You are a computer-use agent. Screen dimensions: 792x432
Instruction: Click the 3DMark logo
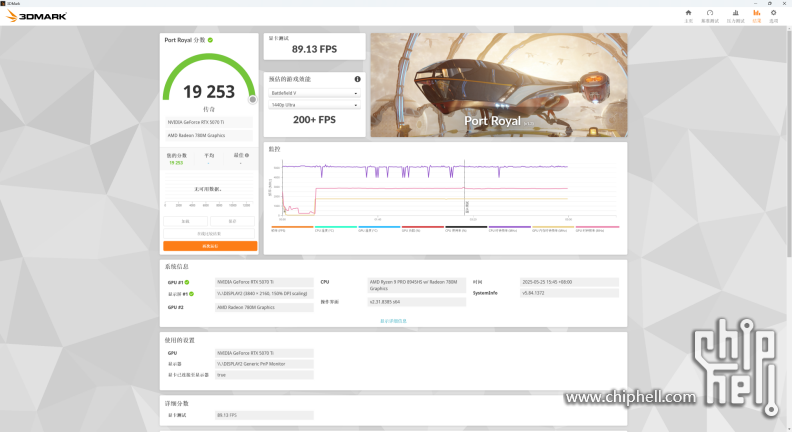tap(36, 16)
